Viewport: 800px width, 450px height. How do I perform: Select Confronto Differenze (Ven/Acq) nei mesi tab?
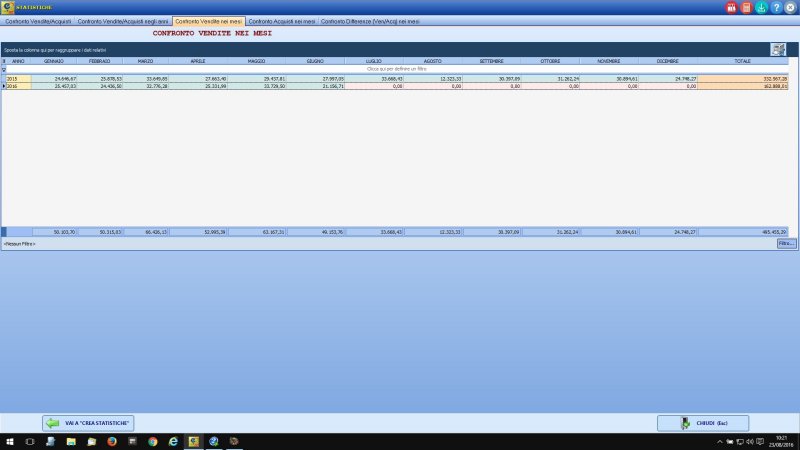click(370, 21)
